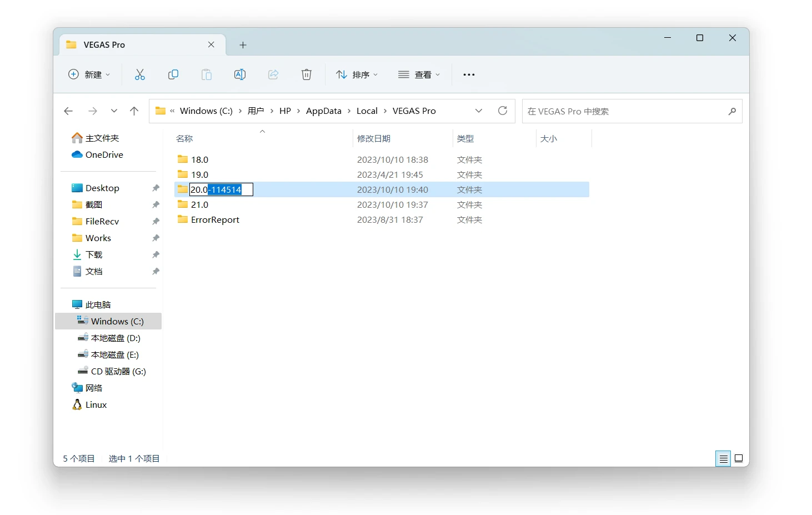Viewport: 812px width, 515px height.
Task: Open the three-dot more options menu
Action: pos(469,74)
